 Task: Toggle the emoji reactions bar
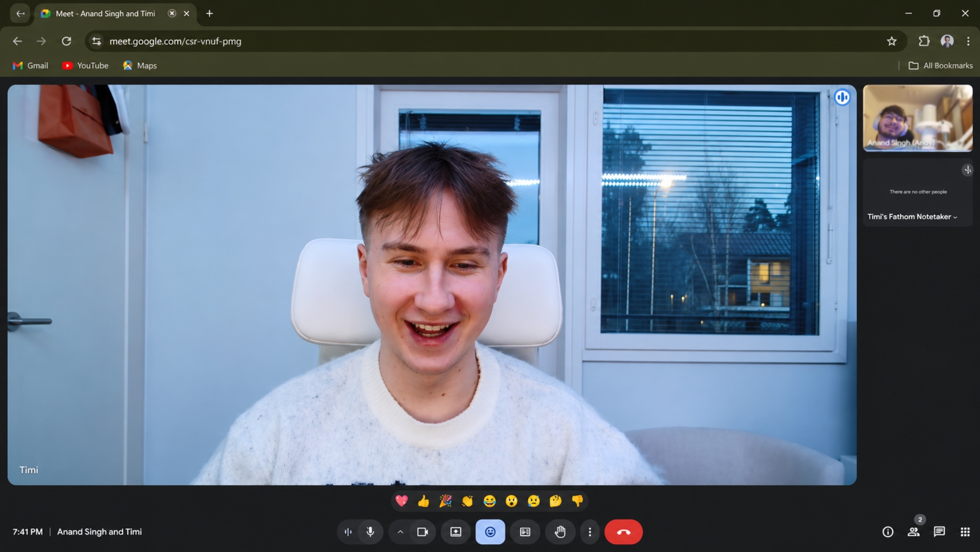coord(490,532)
